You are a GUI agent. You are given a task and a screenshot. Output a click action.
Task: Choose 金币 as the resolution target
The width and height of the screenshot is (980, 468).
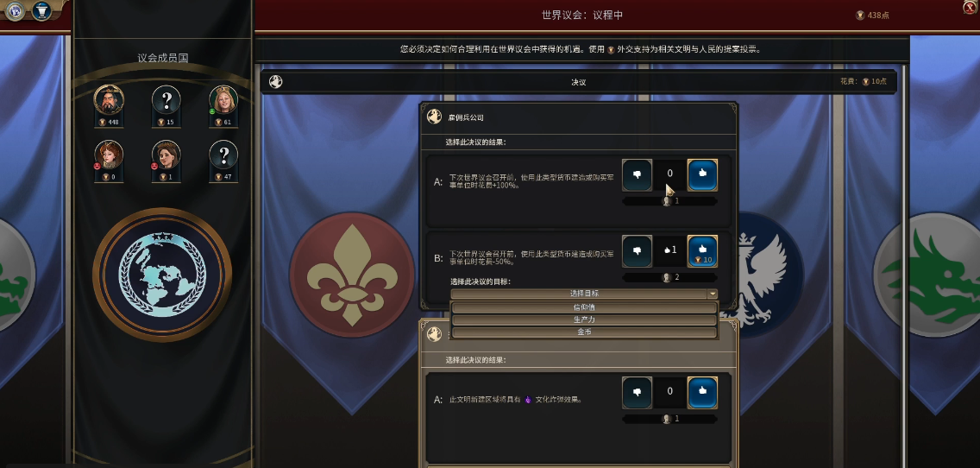(x=584, y=332)
